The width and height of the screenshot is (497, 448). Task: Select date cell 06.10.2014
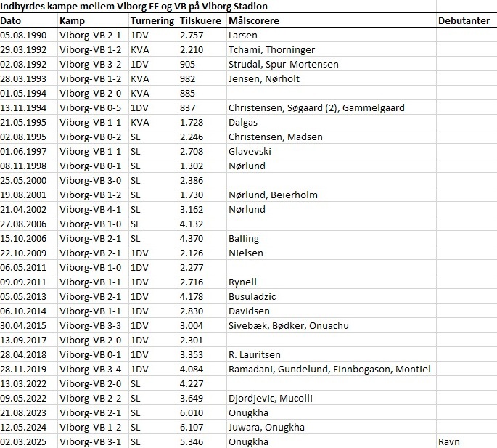pyautogui.click(x=23, y=311)
